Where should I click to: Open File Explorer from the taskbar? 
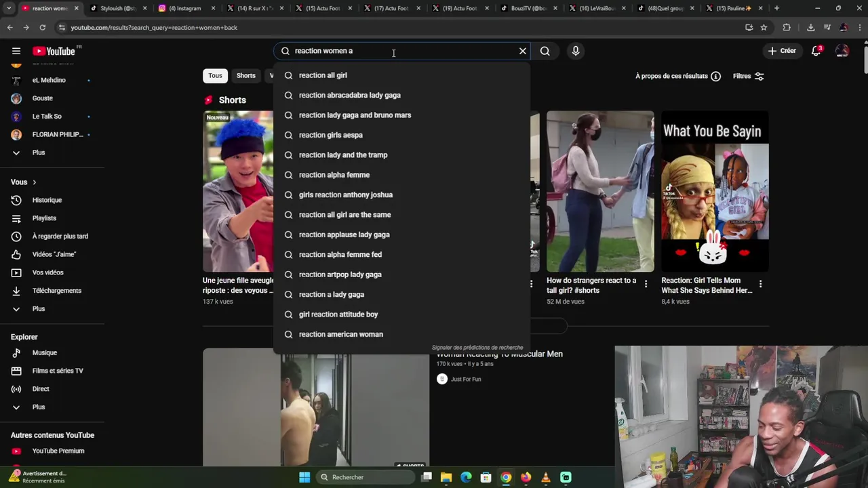(x=446, y=477)
